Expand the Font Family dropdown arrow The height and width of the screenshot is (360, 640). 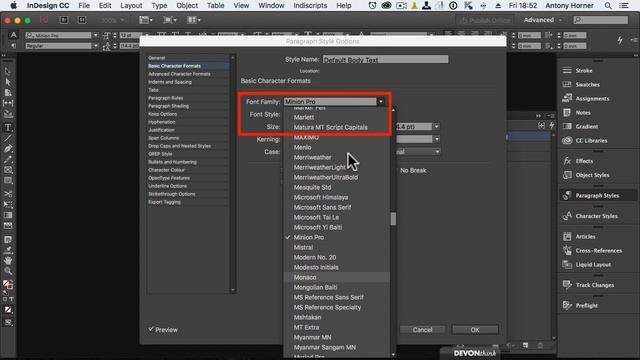(381, 102)
